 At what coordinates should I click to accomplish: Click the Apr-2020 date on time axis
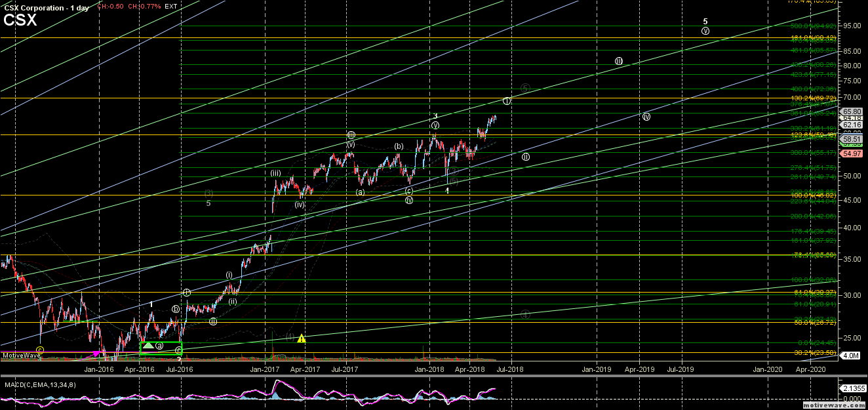tap(810, 369)
